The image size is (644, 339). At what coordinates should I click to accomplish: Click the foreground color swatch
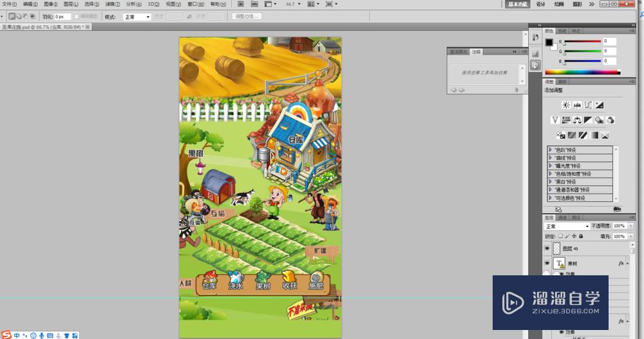(x=549, y=42)
